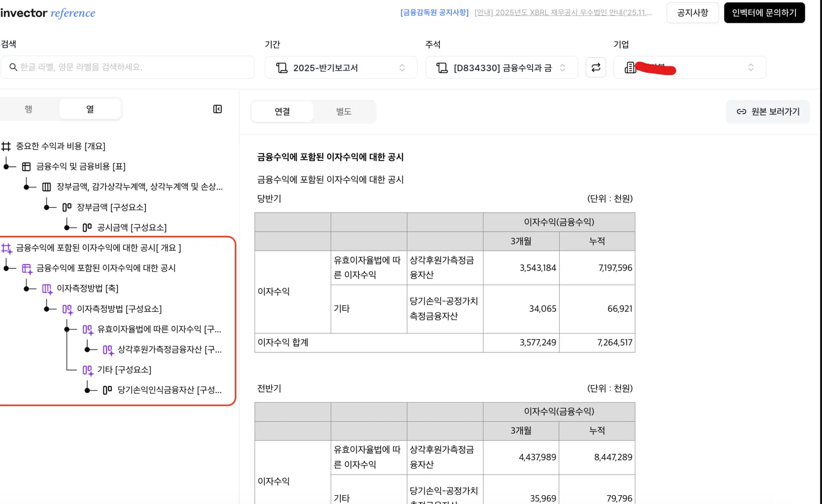Click the swap/refresh arrows icon button
This screenshot has height=504, width=822.
[596, 68]
